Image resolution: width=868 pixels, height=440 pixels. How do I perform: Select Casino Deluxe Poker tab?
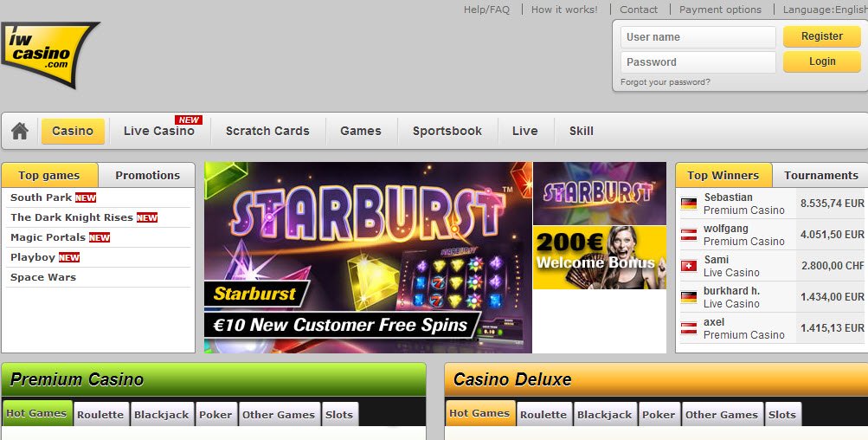coord(659,415)
